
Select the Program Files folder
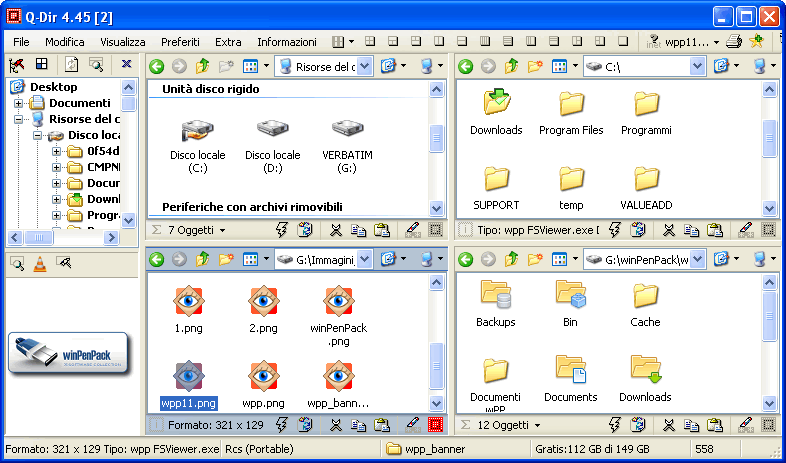pos(571,113)
